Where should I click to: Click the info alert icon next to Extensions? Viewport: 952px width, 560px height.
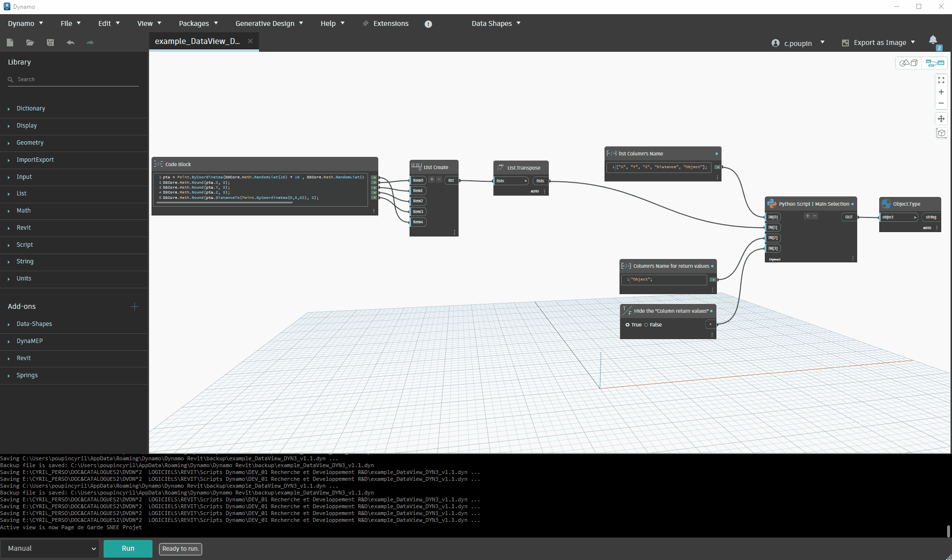click(428, 24)
